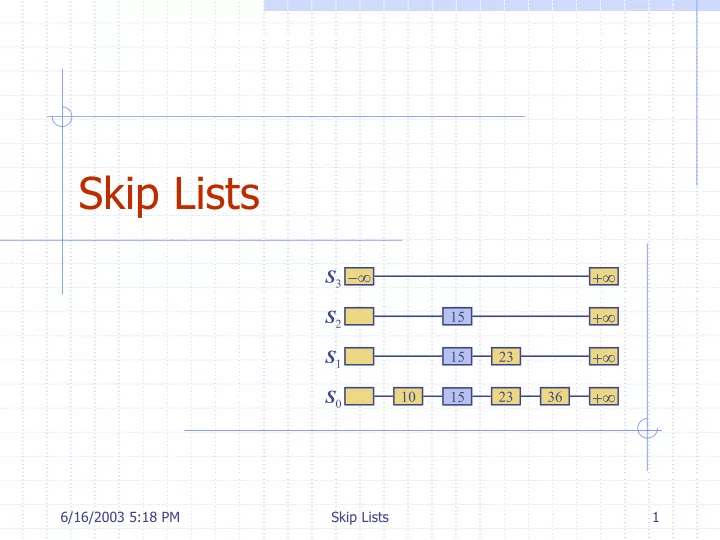This screenshot has height=540, width=720.
Task: Select the S2 row label
Action: tap(333, 317)
